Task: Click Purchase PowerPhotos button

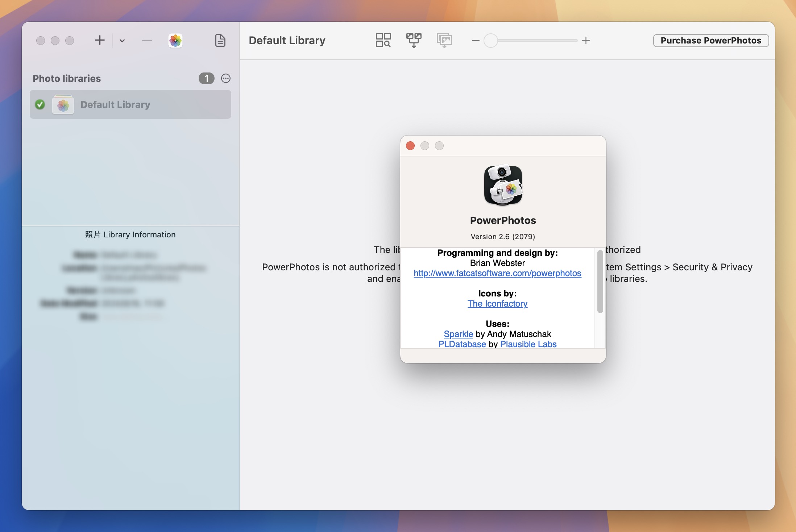Action: [x=711, y=40]
